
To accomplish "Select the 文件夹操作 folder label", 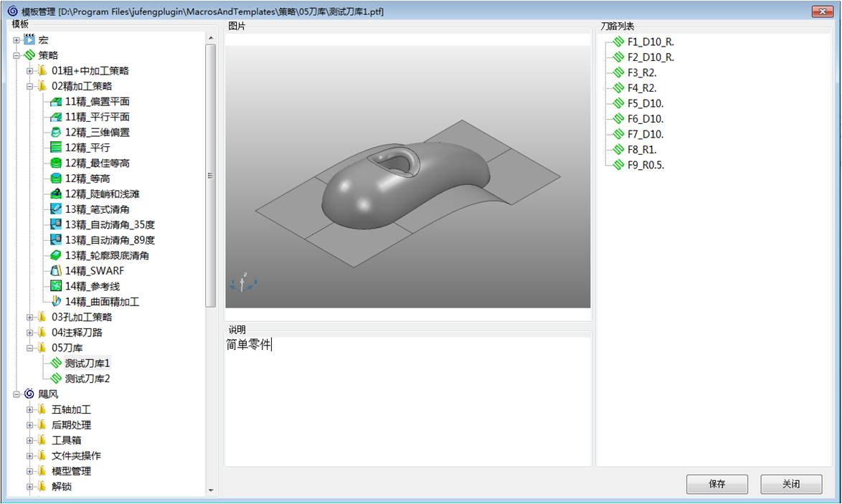I will (x=76, y=456).
